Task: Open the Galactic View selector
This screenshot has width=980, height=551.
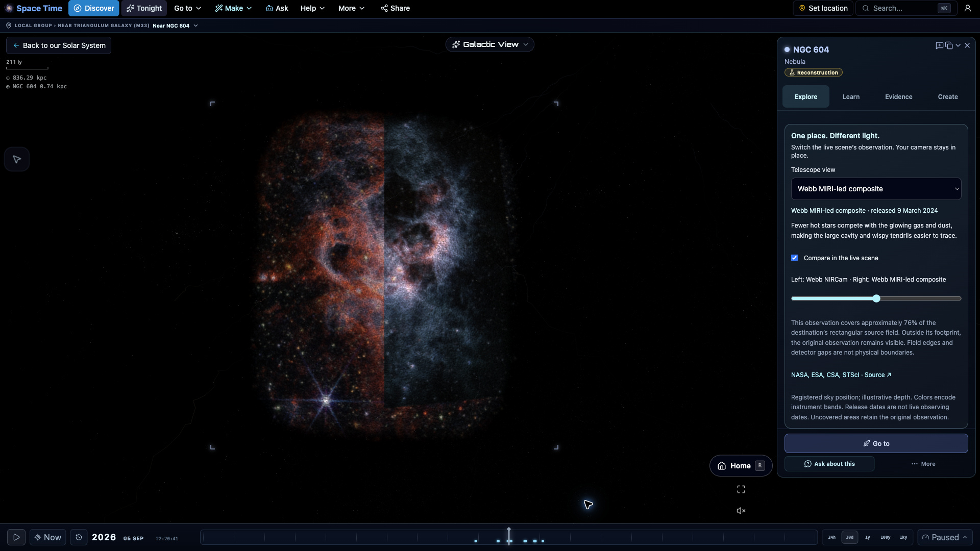Action: (x=490, y=44)
